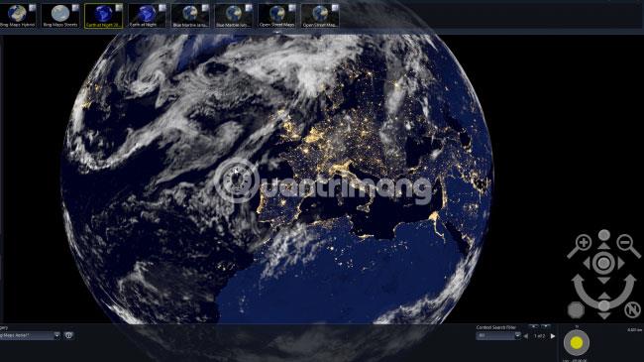Click the crossed-out N north reset icon
Image resolution: width=644 pixels, height=362 pixels.
click(x=633, y=309)
